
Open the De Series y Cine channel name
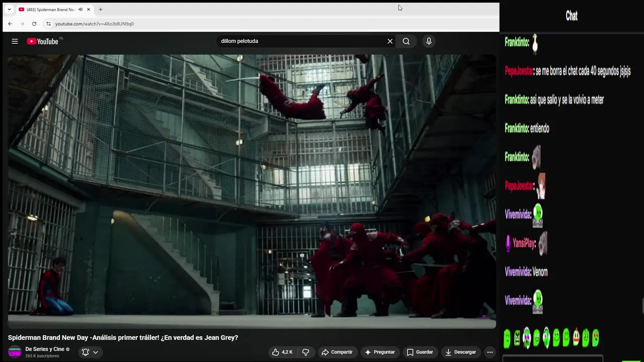(45, 349)
